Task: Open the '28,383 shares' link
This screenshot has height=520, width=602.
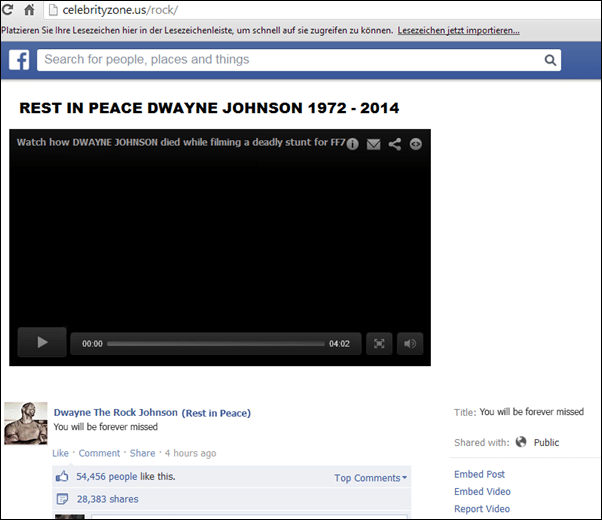Action: (x=108, y=499)
